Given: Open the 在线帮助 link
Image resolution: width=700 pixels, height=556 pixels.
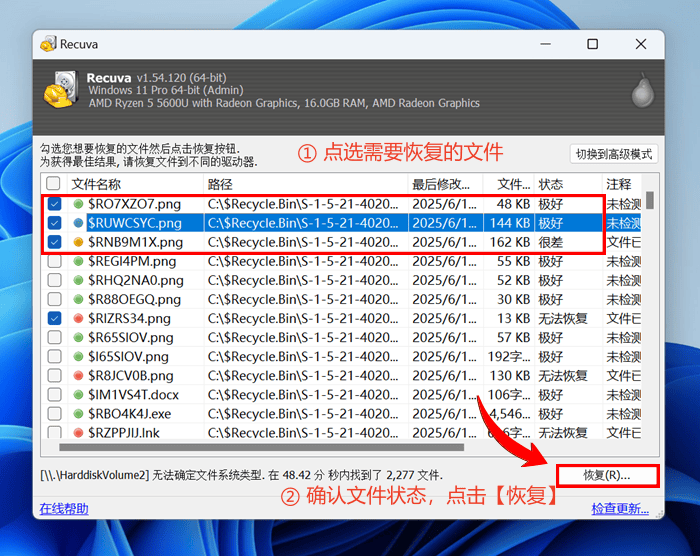Looking at the screenshot, I should 64,509.
